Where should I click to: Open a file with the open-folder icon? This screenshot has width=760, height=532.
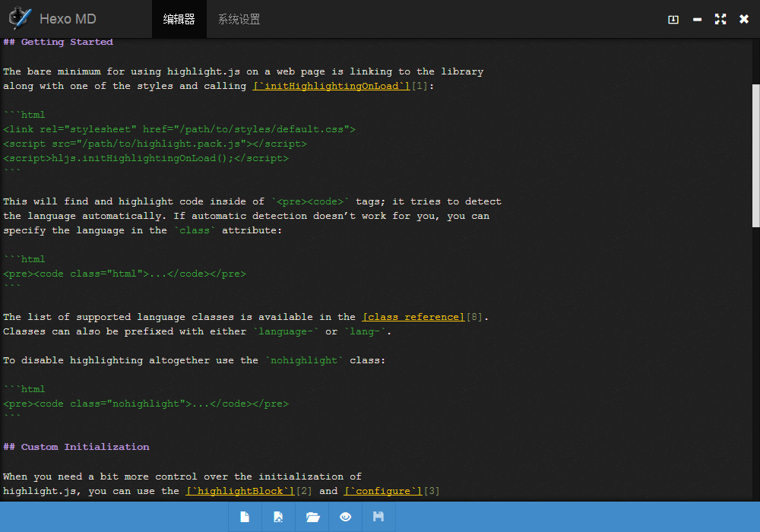coord(312,517)
